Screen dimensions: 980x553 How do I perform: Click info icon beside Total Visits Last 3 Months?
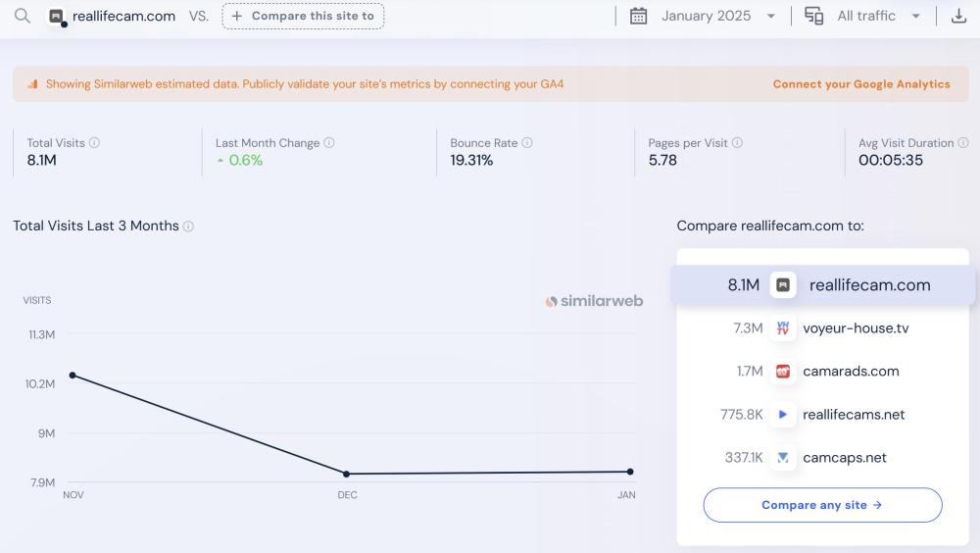point(188,226)
